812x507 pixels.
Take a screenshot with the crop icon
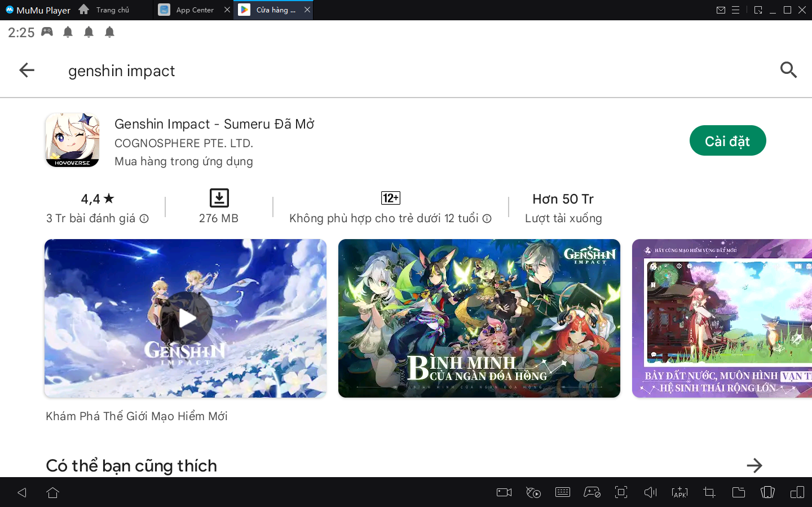709,492
